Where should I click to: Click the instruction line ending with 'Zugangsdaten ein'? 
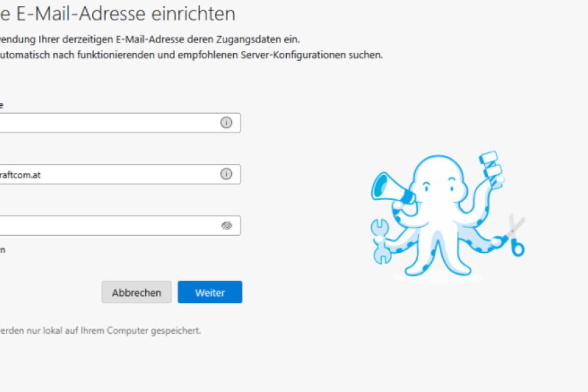tap(150, 39)
